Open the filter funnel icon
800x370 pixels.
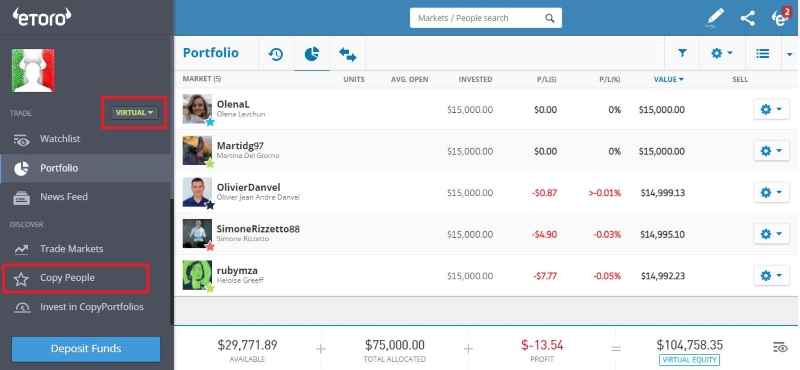coord(682,53)
